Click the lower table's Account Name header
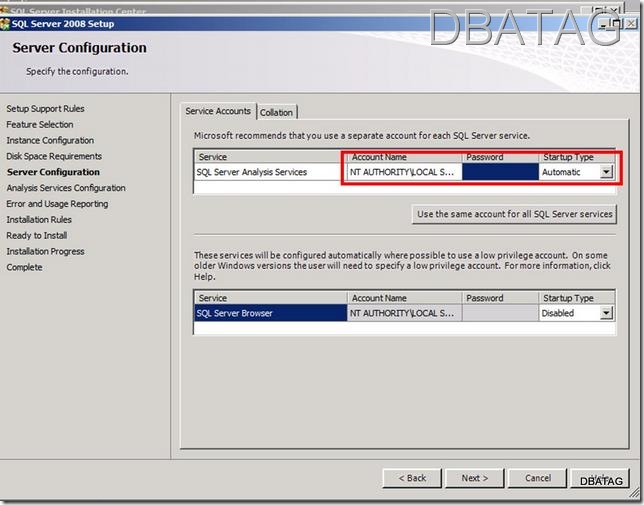644x505 pixels. [405, 298]
